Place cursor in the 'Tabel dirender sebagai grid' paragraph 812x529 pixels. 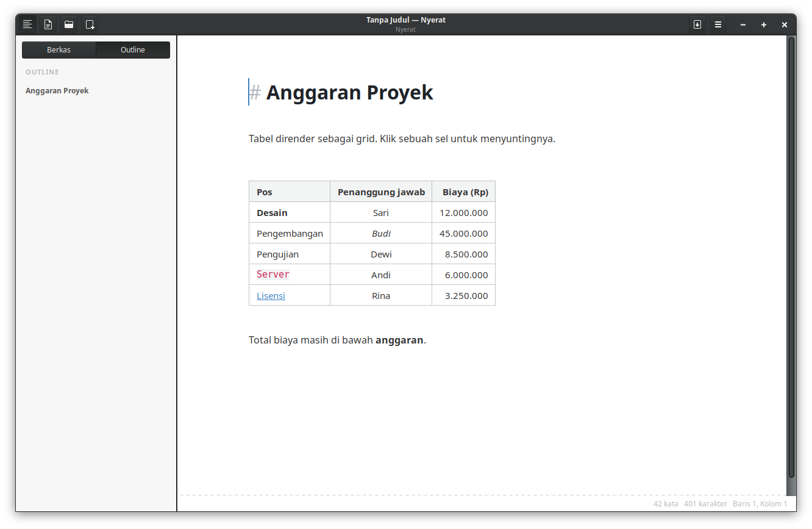pyautogui.click(x=402, y=139)
